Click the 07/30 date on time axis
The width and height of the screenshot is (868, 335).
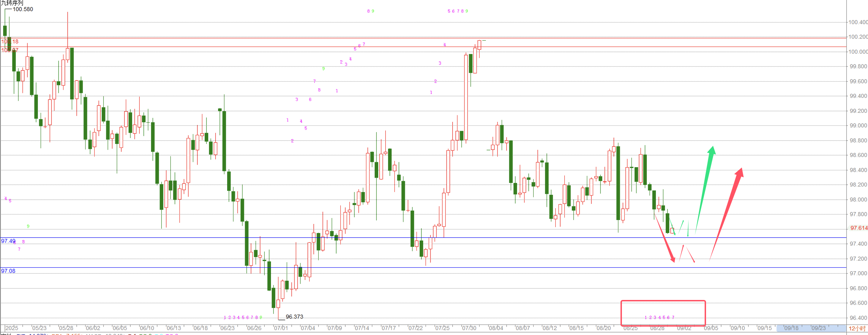469,328
